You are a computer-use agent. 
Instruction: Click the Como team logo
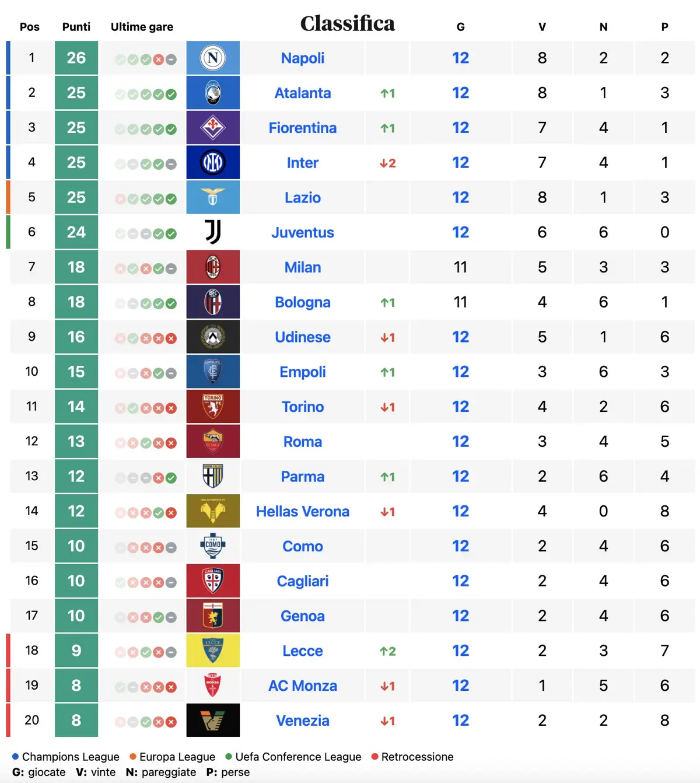tap(213, 546)
